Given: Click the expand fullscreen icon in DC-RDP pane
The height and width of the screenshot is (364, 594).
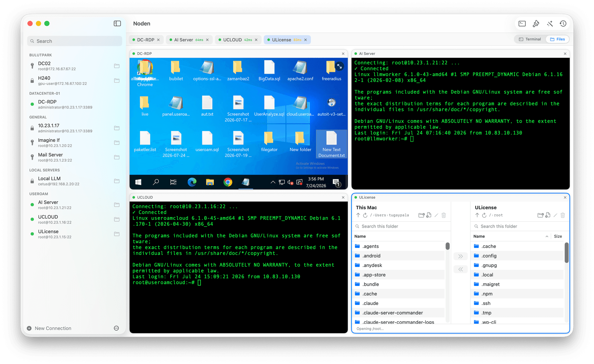Looking at the screenshot, I should tap(339, 66).
